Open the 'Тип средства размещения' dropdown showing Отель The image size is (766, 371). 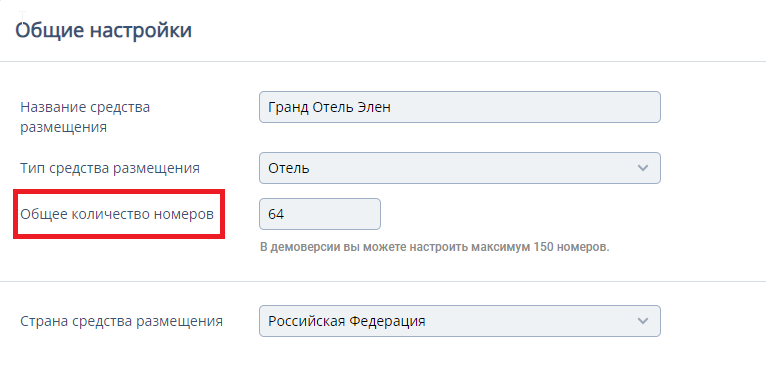click(460, 168)
